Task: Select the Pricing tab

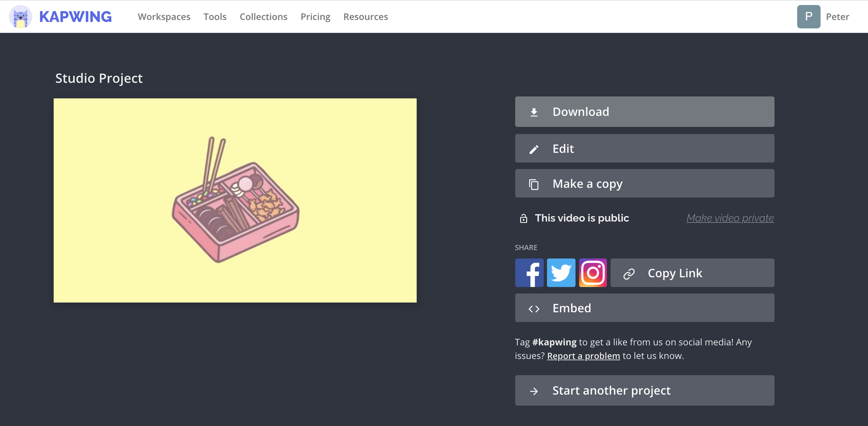Action: [x=315, y=17]
